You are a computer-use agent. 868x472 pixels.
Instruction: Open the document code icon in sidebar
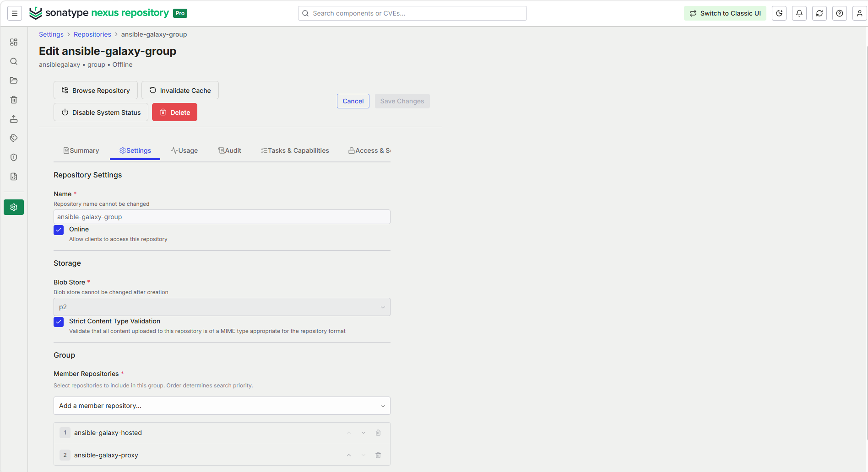pos(14,177)
